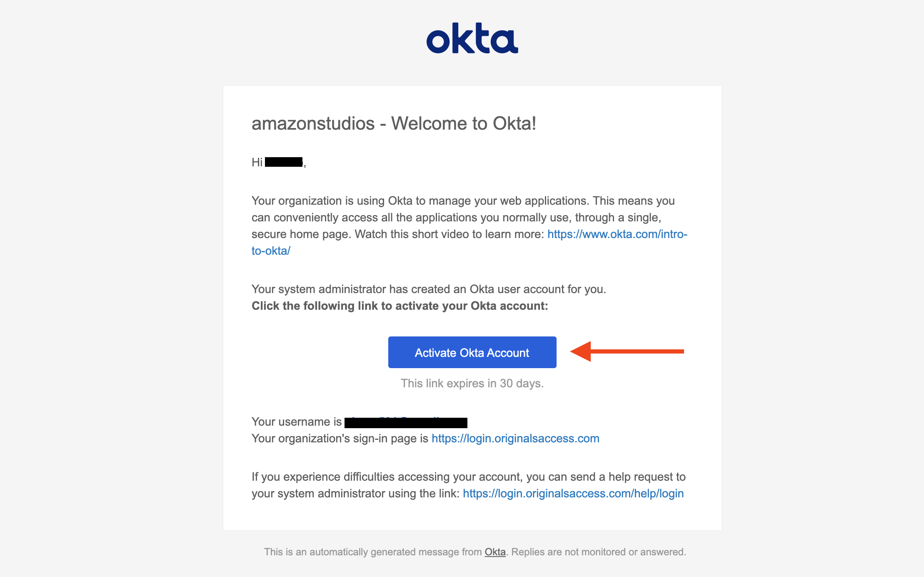Click the redacted name after 'Hi'
Image resolution: width=924 pixels, height=577 pixels.
284,162
